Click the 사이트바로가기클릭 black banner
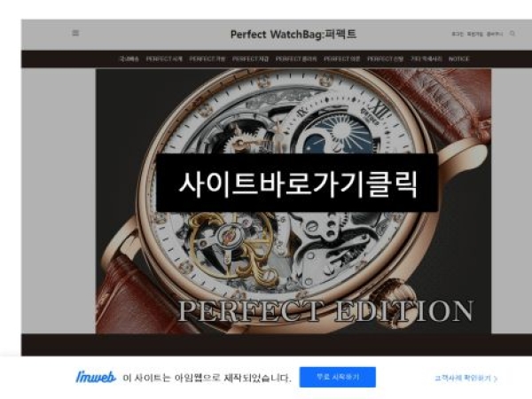 tap(297, 183)
